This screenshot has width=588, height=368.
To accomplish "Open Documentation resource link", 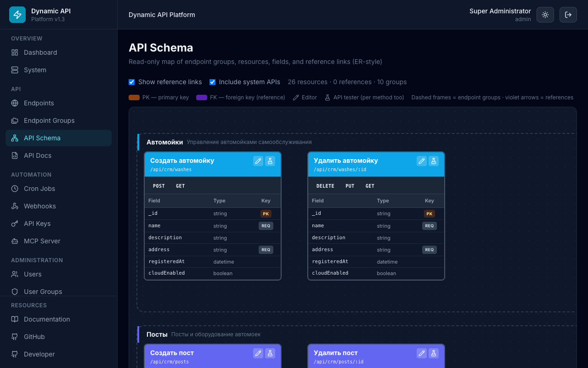I will (x=58, y=319).
